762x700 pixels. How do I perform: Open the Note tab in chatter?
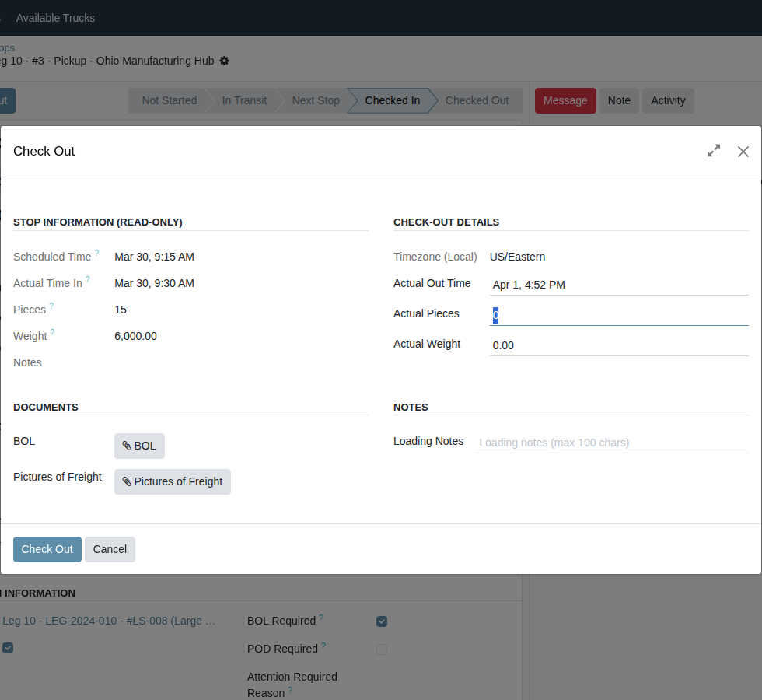[619, 100]
